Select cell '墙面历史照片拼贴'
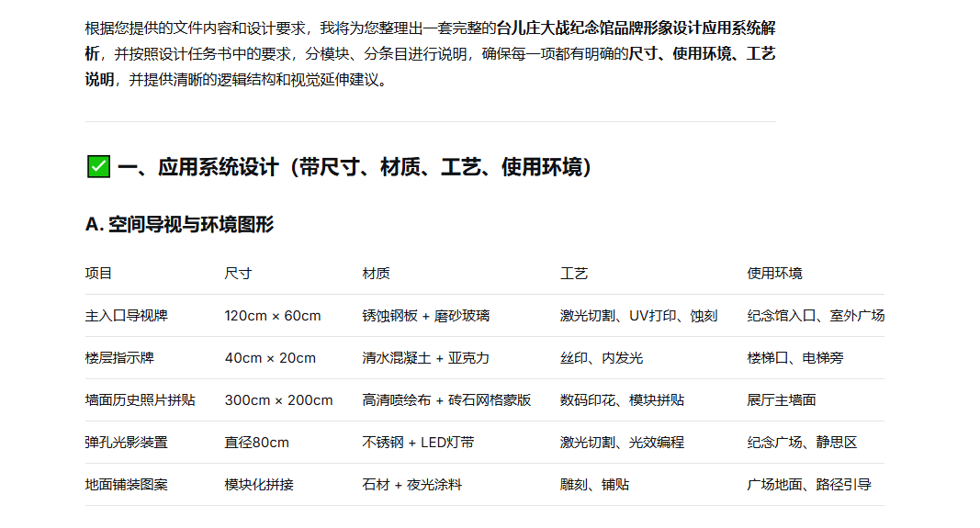This screenshot has width=980, height=528. coord(140,400)
